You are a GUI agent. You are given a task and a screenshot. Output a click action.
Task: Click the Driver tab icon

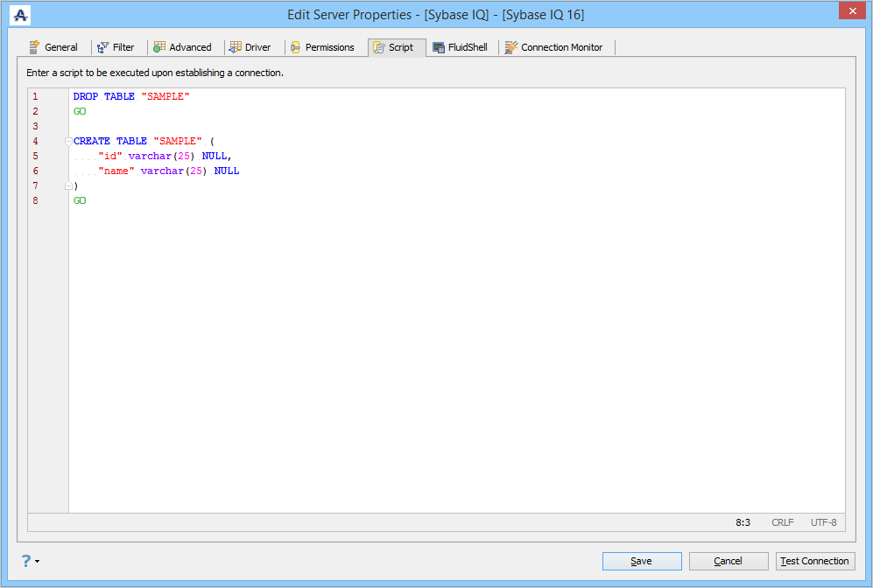click(x=236, y=47)
